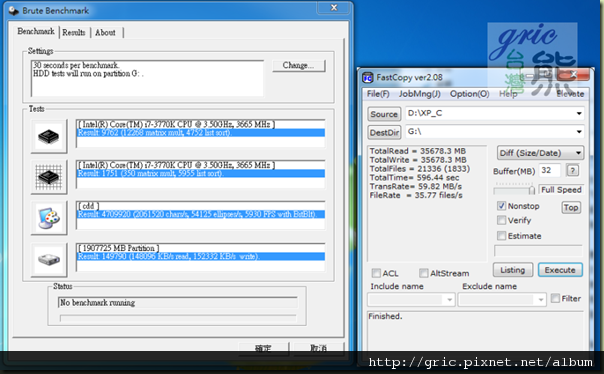
Task: Open the FastCopy buffer help question button
Action: [572, 170]
